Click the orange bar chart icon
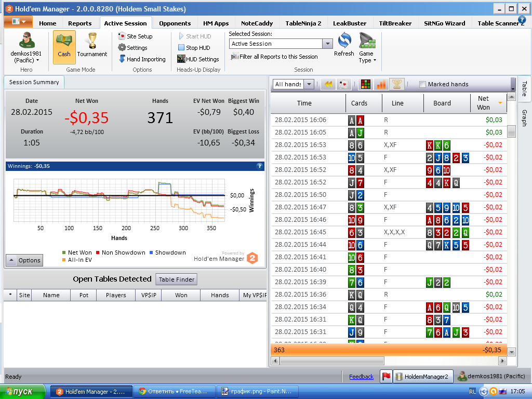This screenshot has height=399, width=532. (381, 84)
